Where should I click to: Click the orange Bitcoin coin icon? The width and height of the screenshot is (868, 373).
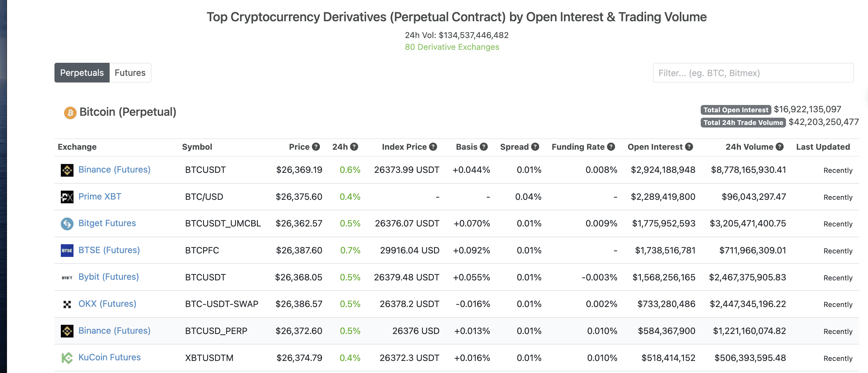(70, 113)
